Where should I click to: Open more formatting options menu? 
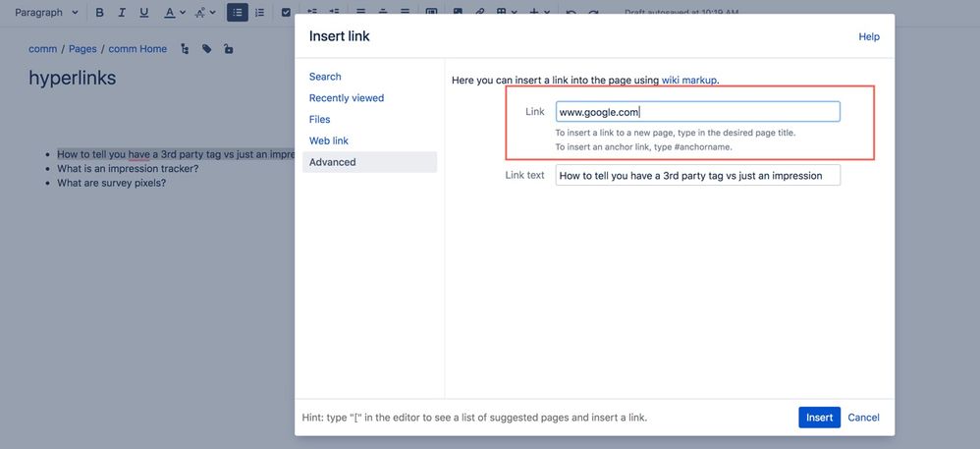(205, 12)
